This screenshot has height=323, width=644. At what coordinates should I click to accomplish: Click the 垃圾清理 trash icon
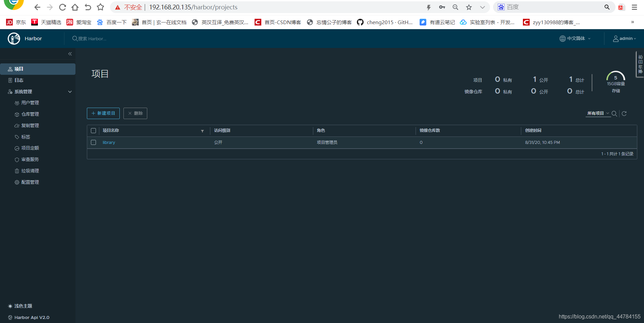pyautogui.click(x=17, y=171)
